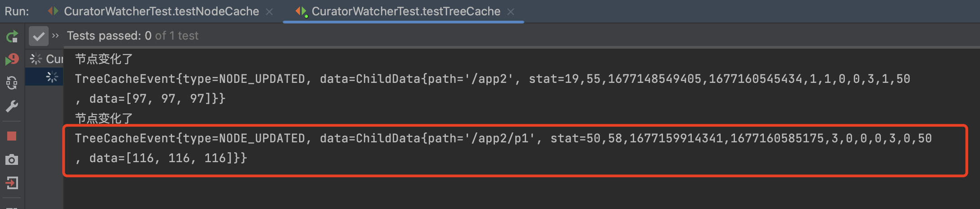This screenshot has height=209, width=980.
Task: Close the testNodeCache run tab
Action: click(x=269, y=12)
